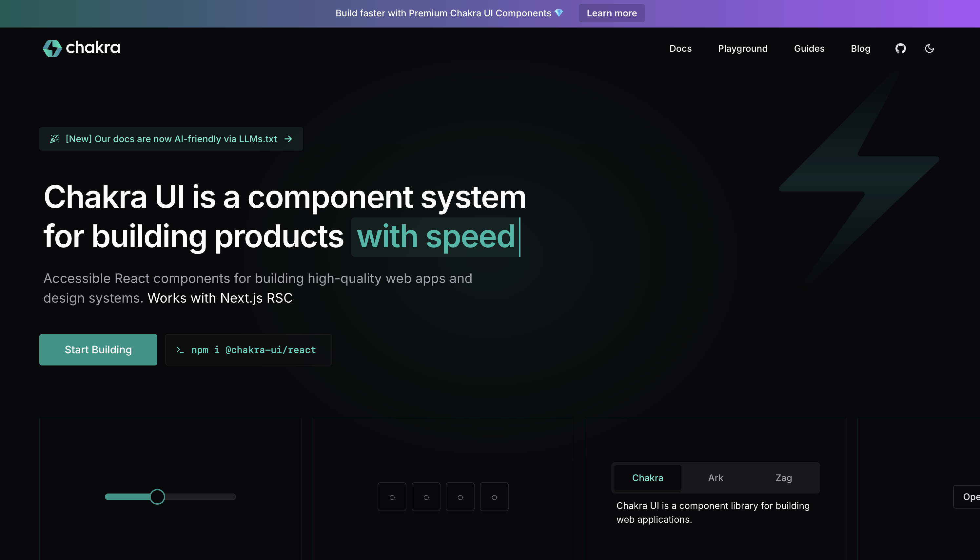This screenshot has height=560, width=980.
Task: Focus the third PIN input box
Action: 460,496
